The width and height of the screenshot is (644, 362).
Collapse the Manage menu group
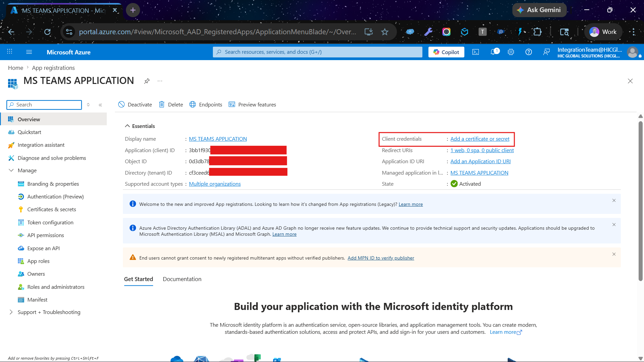[x=11, y=170]
